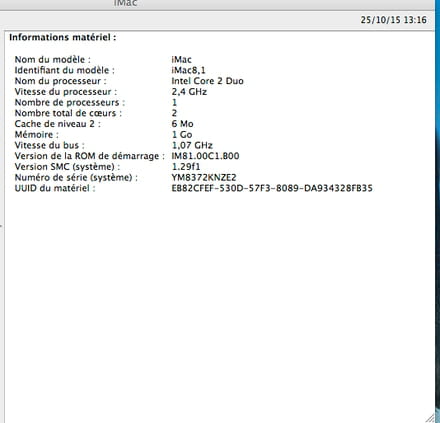Select the iMac8,1 model identifier value
This screenshot has width=440, height=423.
[x=188, y=70]
